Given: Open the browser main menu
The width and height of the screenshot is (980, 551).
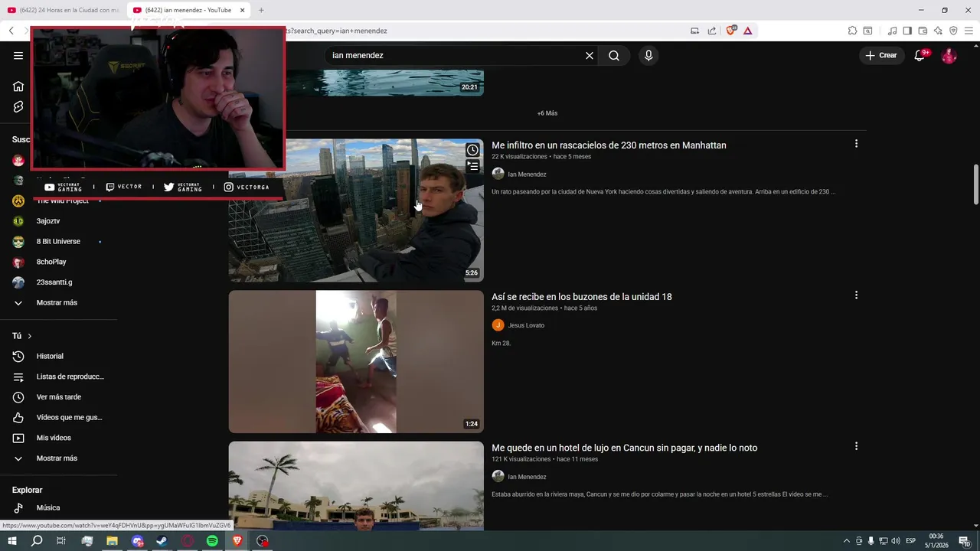Looking at the screenshot, I should point(969,31).
